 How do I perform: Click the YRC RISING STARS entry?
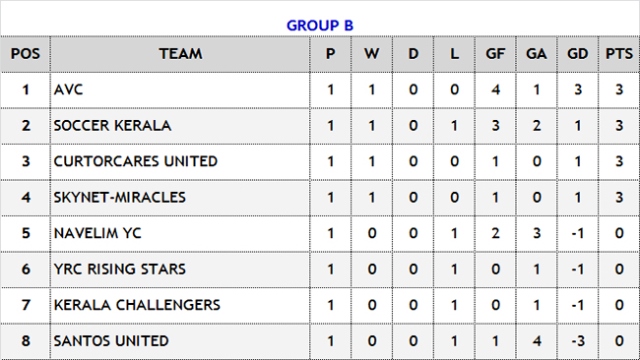click(x=120, y=269)
